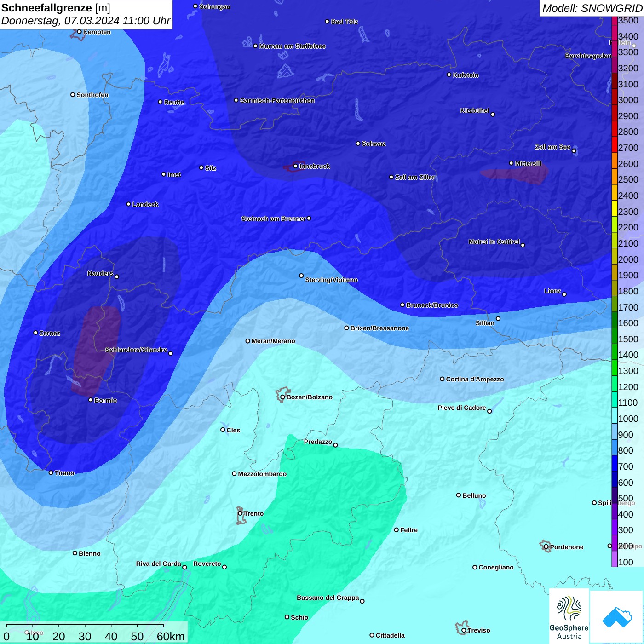Viewport: 644px width, 644px height.
Task: Click the Innsbruck city marker
Action: 295,166
